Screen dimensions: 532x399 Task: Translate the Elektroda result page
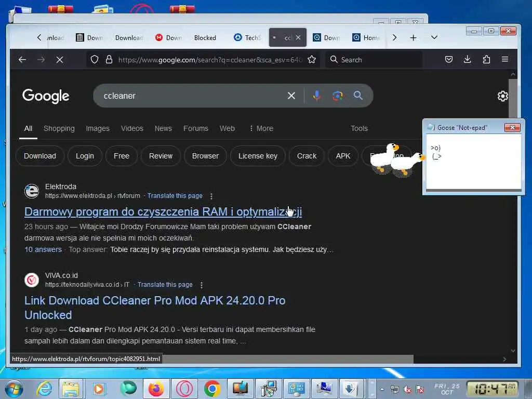click(x=175, y=196)
